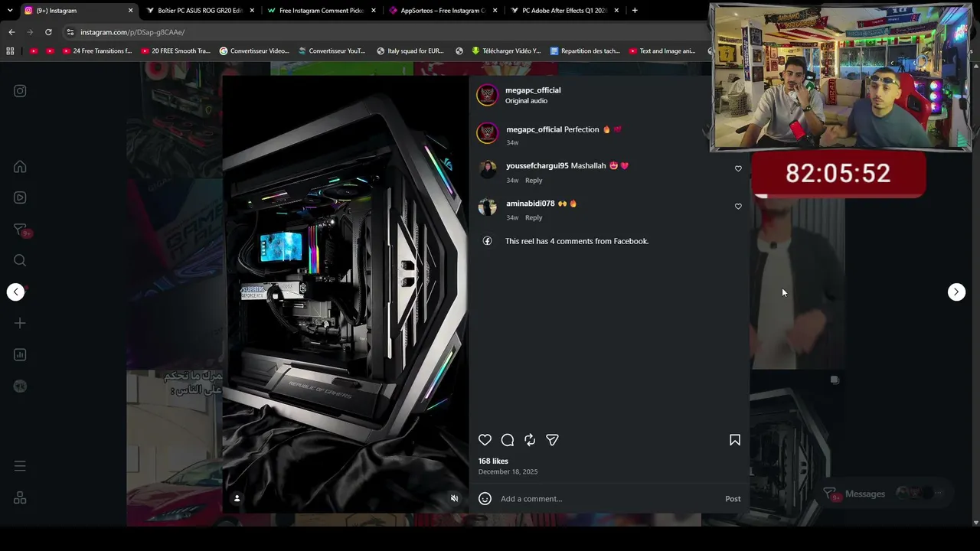Open the December 18, 2025 date link
Viewport: 980px width, 551px height.
click(508, 472)
